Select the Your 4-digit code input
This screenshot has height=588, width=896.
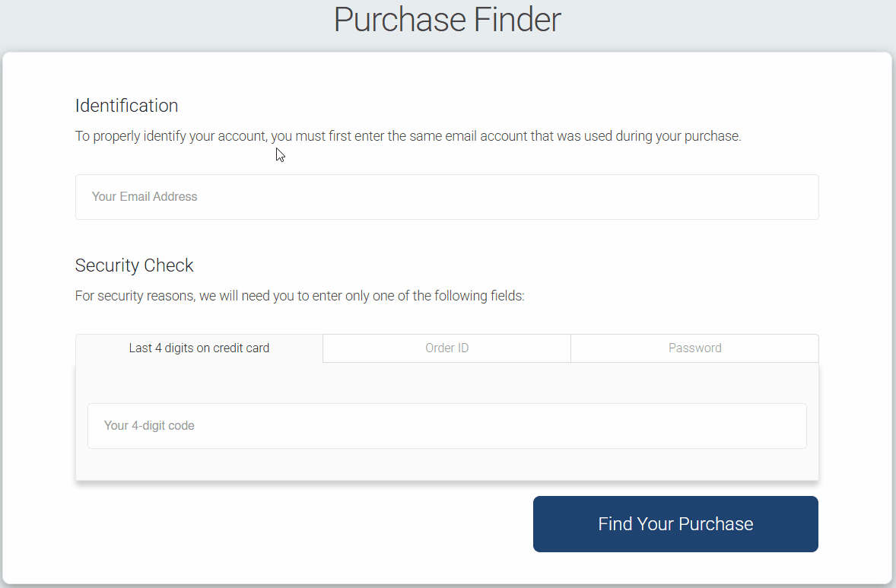click(446, 425)
